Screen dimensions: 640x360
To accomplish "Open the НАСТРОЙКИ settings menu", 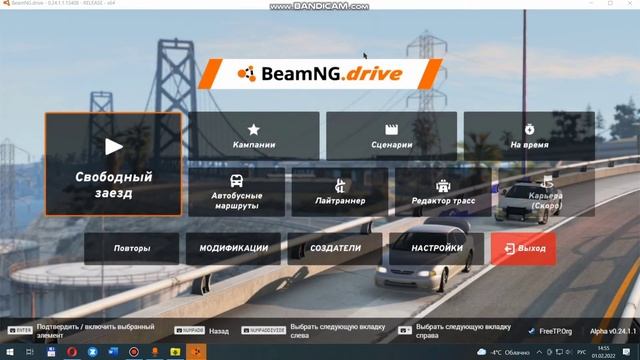I will tap(437, 248).
